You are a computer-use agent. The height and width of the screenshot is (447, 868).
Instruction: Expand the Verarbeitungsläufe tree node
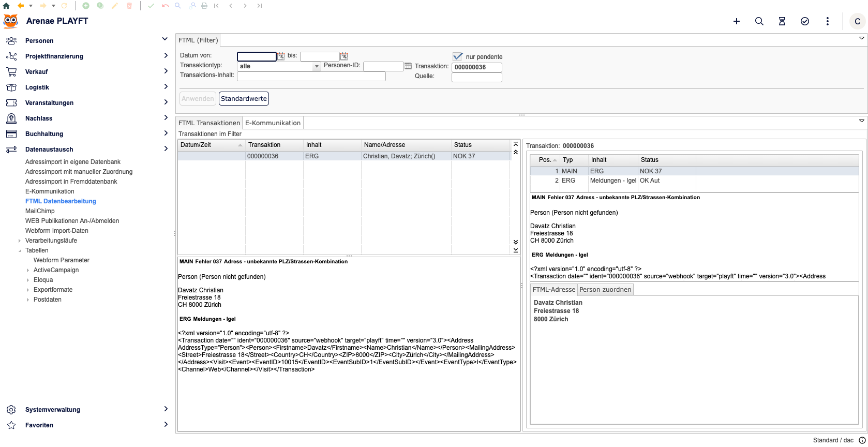point(20,241)
